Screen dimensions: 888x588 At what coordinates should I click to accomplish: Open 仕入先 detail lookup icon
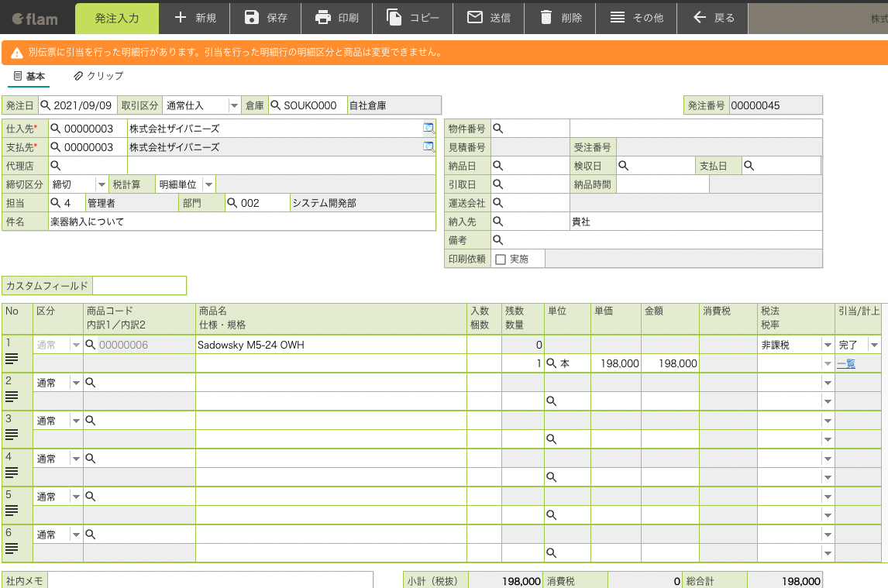point(429,129)
